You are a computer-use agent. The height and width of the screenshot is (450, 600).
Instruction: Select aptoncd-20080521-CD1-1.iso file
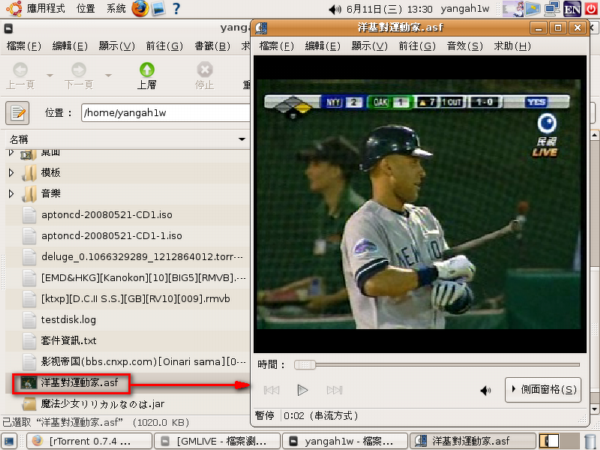click(x=111, y=236)
